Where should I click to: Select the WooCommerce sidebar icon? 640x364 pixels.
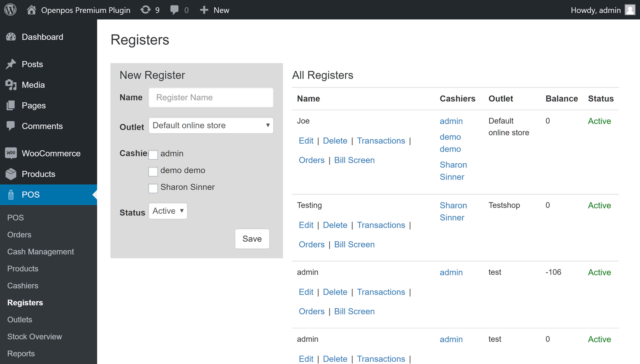pos(11,153)
